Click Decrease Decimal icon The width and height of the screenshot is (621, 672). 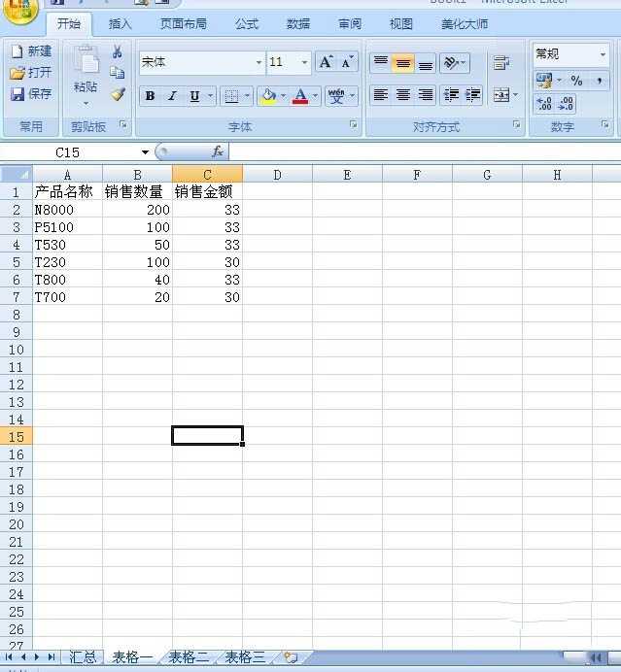click(x=566, y=103)
